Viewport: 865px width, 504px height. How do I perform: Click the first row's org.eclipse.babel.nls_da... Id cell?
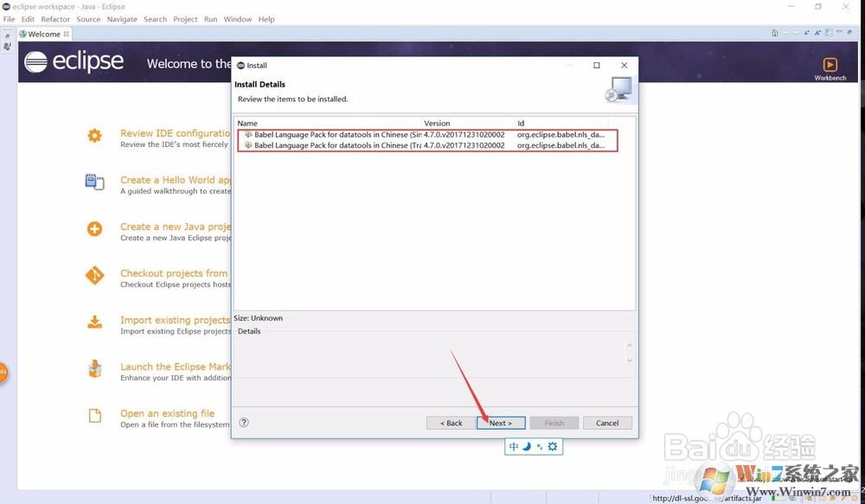pyautogui.click(x=561, y=134)
